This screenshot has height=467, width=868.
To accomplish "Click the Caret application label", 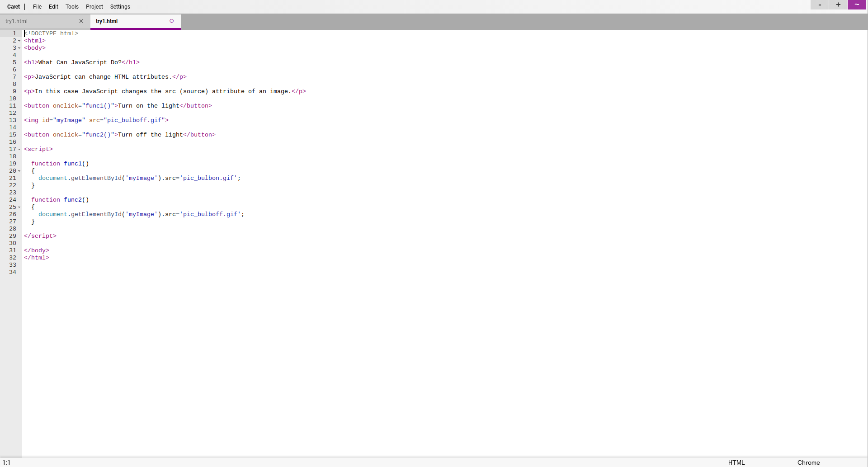I will (x=14, y=7).
